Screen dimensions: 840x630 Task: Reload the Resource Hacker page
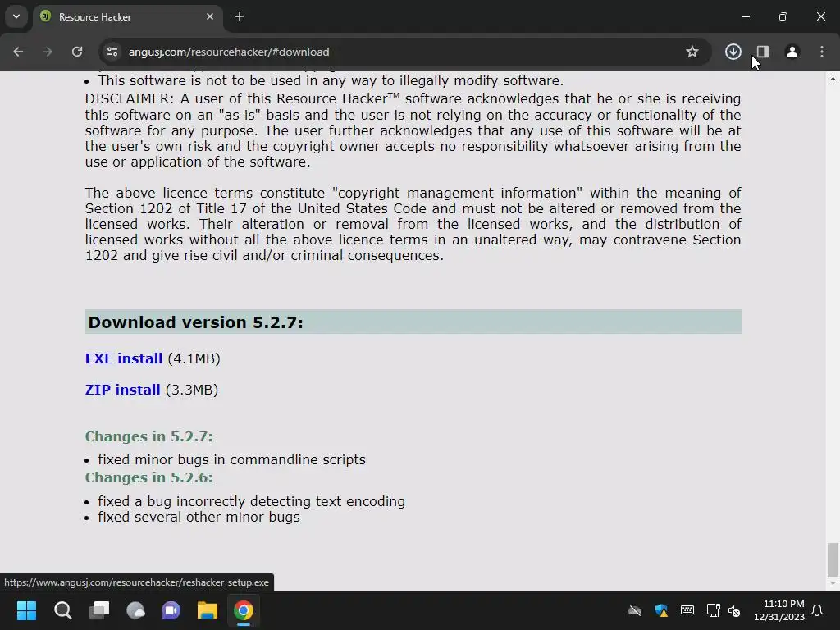[77, 52]
